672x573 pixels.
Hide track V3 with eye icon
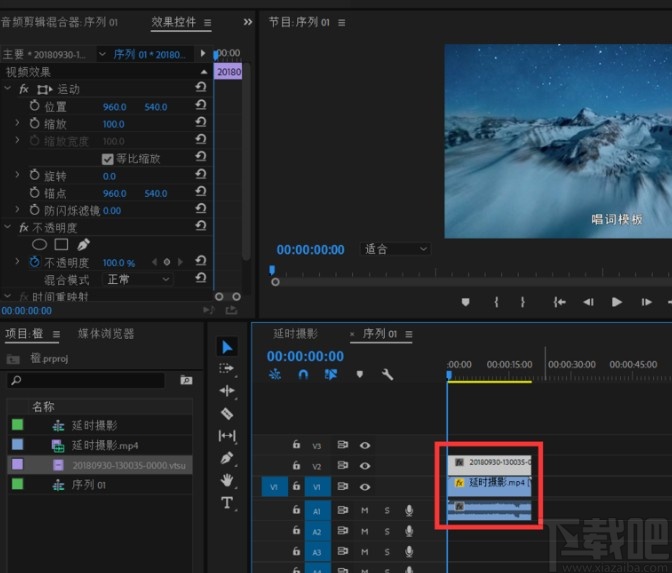pyautogui.click(x=365, y=445)
